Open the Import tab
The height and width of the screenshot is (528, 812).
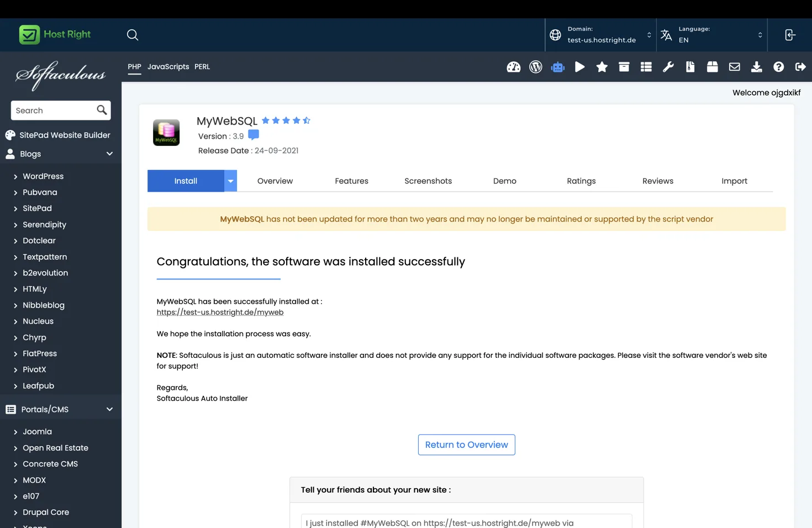734,181
